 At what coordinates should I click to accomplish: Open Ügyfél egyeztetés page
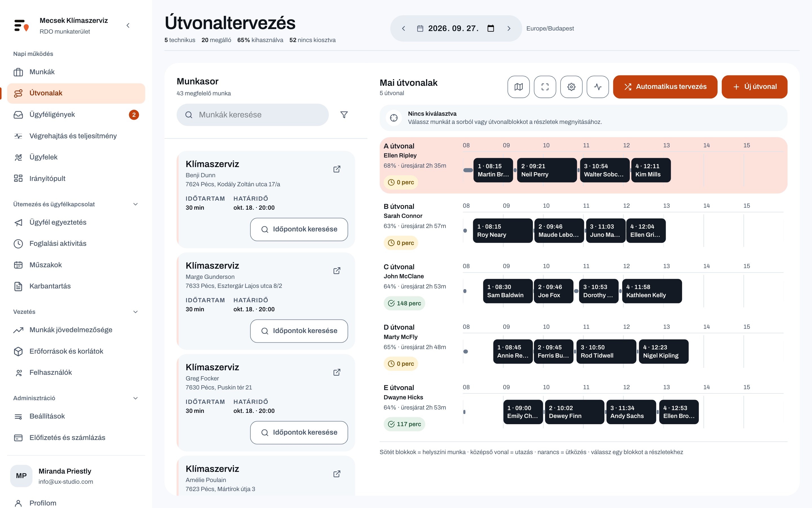click(x=76, y=222)
